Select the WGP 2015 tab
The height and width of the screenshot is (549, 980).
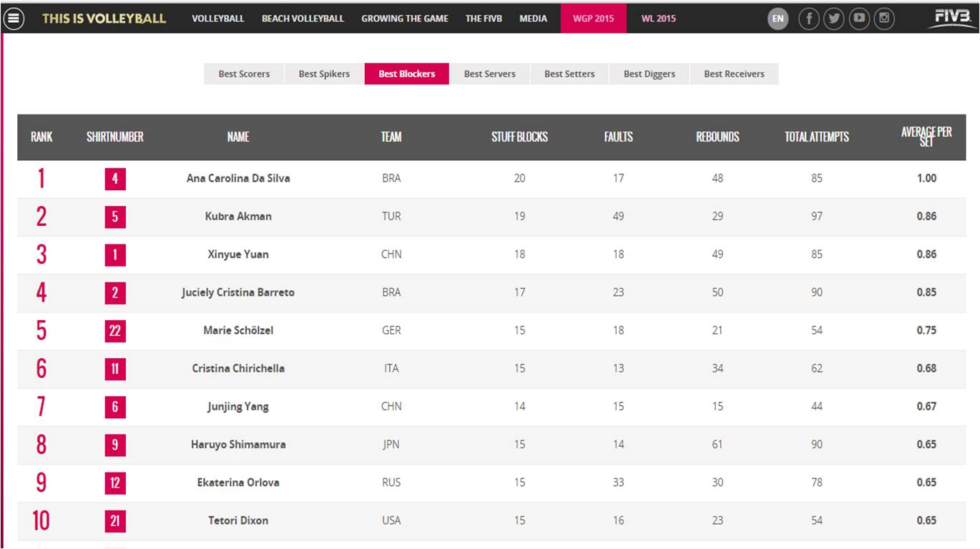[x=593, y=19]
